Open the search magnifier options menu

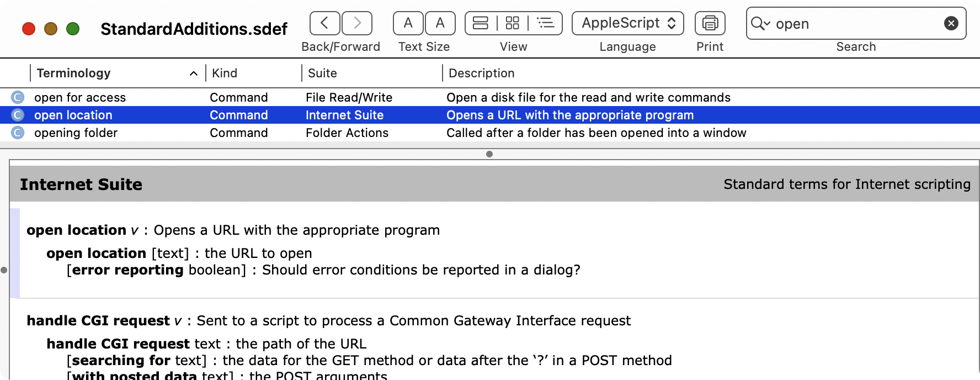[761, 23]
